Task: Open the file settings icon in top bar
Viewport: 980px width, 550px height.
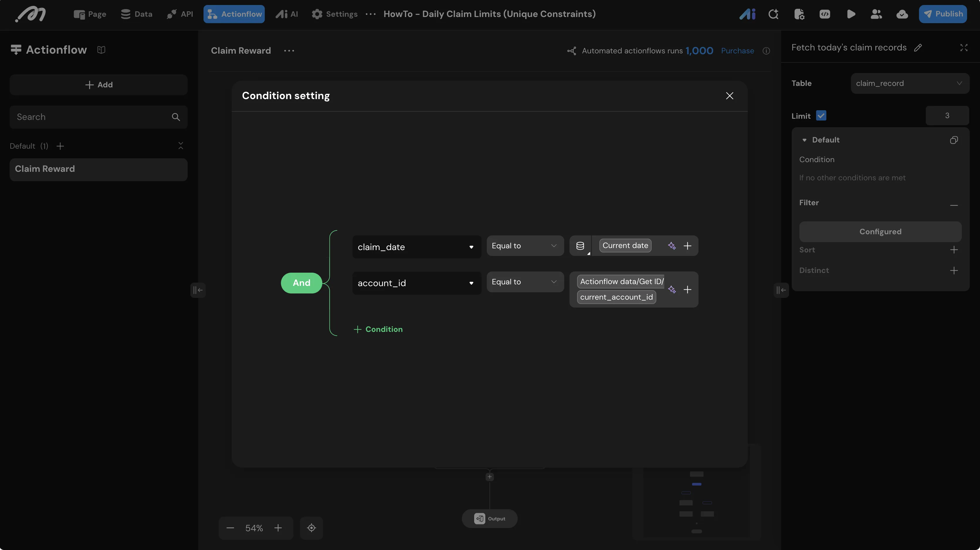Action: click(799, 14)
